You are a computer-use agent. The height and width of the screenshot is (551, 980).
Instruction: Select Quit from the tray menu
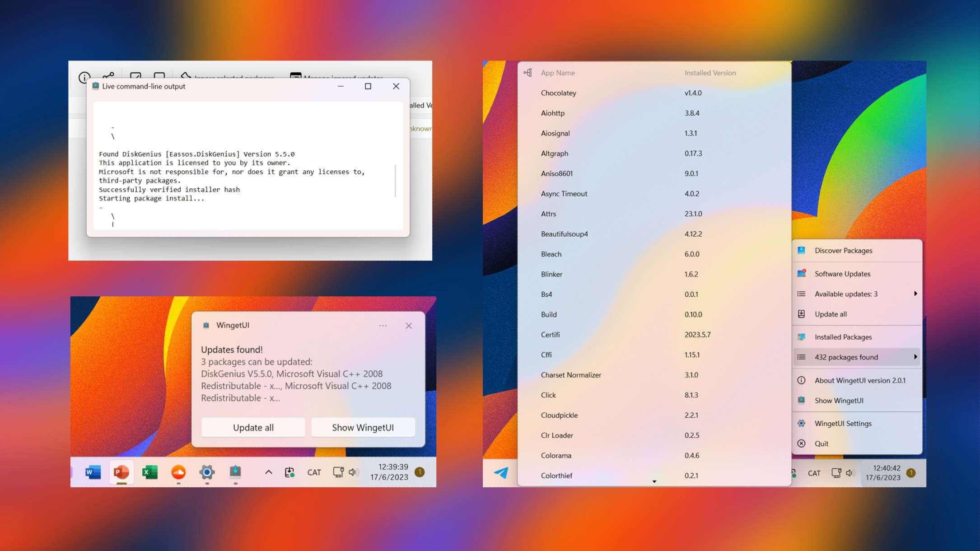point(822,444)
